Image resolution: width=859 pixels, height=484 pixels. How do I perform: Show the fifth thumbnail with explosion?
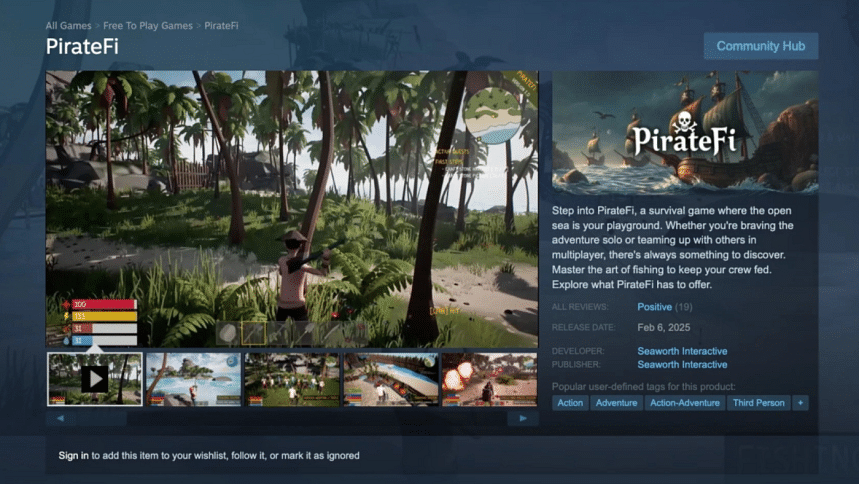pyautogui.click(x=489, y=379)
